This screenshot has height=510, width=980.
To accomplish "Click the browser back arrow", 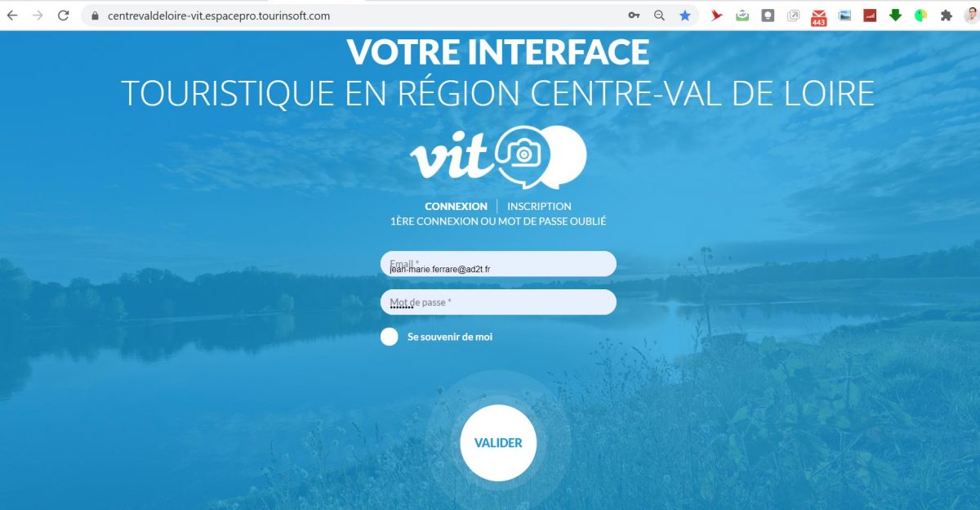I will tap(13, 16).
